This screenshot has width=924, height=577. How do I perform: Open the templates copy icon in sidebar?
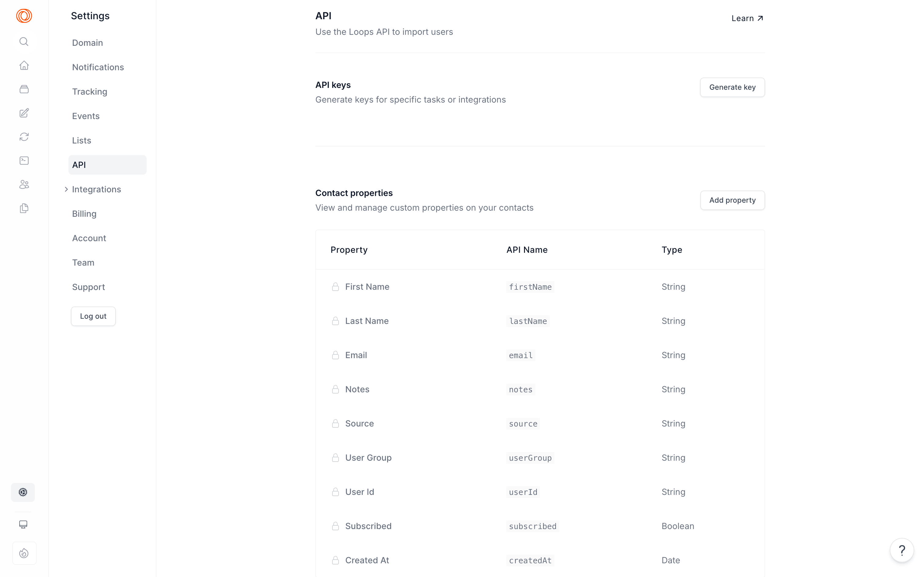pyautogui.click(x=24, y=208)
